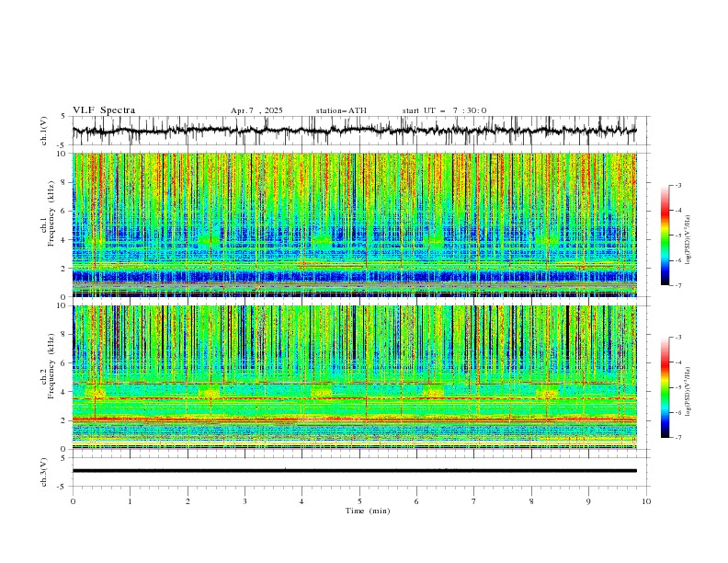This screenshot has height=563, width=728.
Task: Click time axis tick label "7"
Action: [474, 501]
